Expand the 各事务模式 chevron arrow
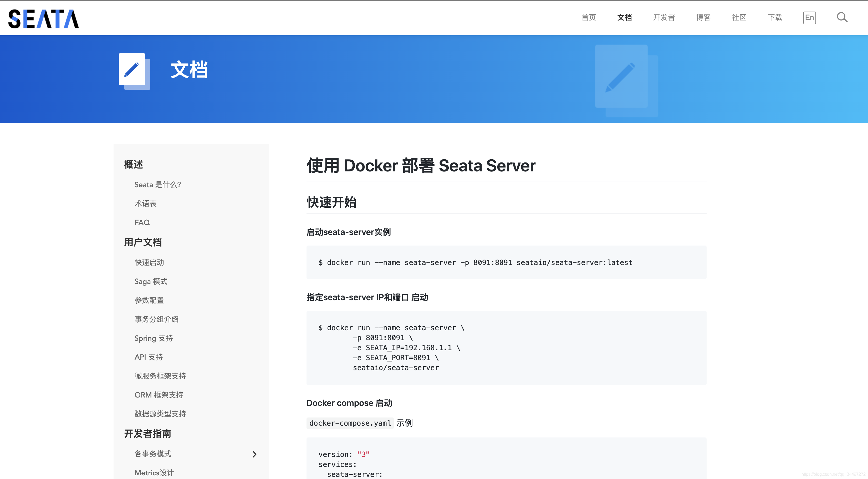This screenshot has width=868, height=479. [254, 454]
